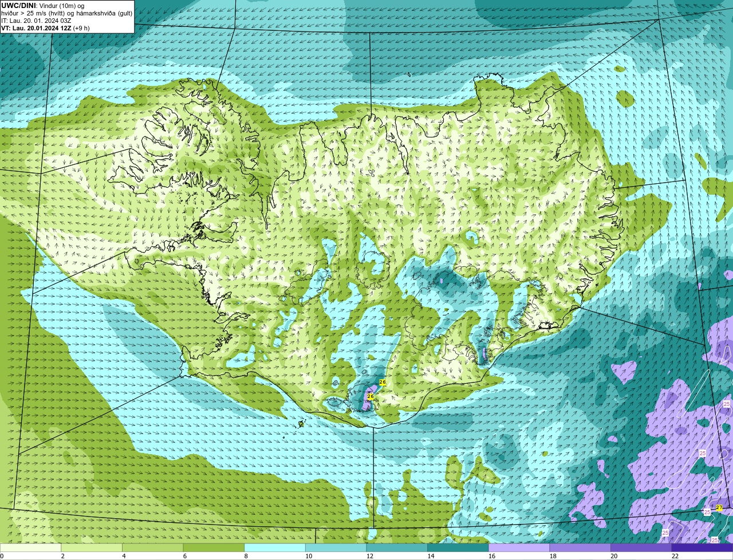Click the "hviður > 25 m/s (hvítt)" text

[34, 13]
